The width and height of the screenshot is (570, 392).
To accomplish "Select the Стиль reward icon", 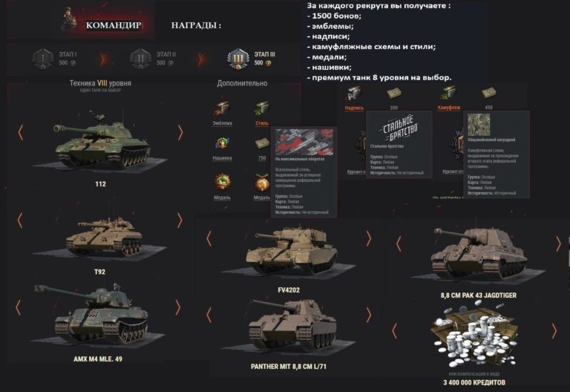I will pos(261,109).
